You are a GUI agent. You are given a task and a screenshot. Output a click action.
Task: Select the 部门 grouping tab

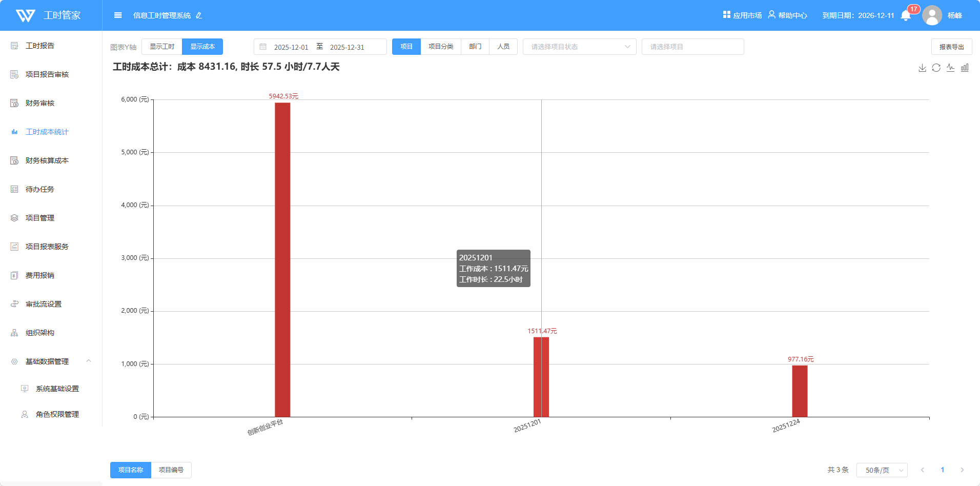click(475, 47)
